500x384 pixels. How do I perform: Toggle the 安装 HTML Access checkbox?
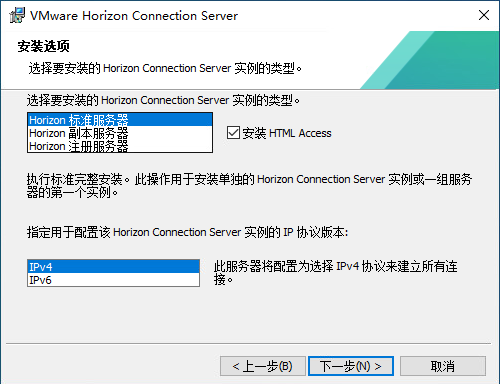point(233,133)
